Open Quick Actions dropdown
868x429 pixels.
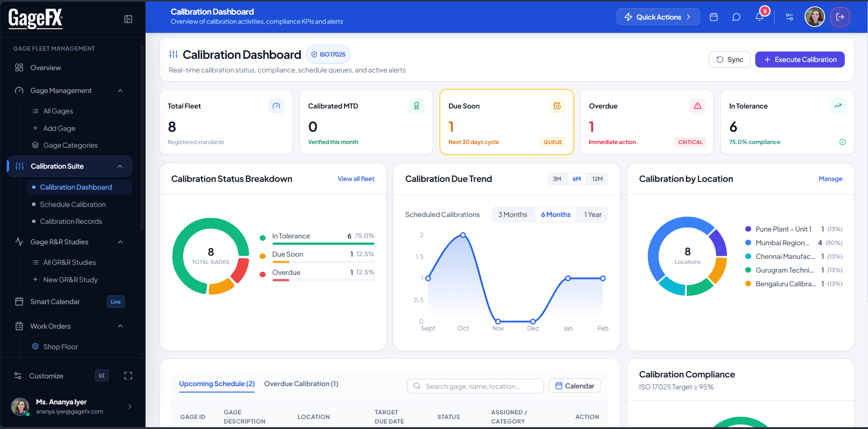[x=658, y=17]
